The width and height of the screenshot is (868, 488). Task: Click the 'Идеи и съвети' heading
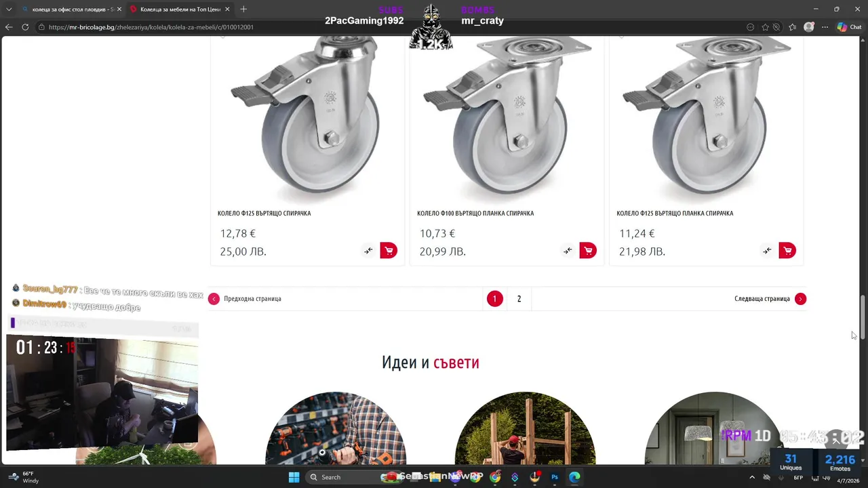(431, 363)
